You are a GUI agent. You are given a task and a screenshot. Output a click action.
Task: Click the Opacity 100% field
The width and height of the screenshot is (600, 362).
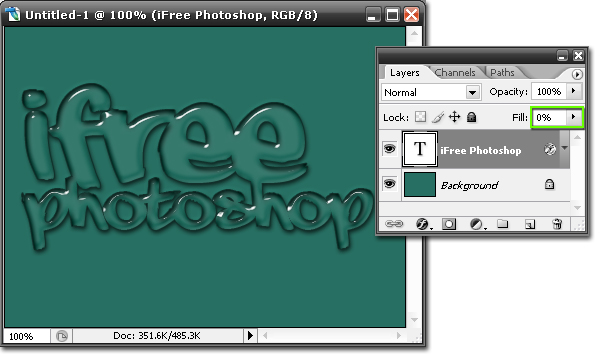[x=549, y=91]
